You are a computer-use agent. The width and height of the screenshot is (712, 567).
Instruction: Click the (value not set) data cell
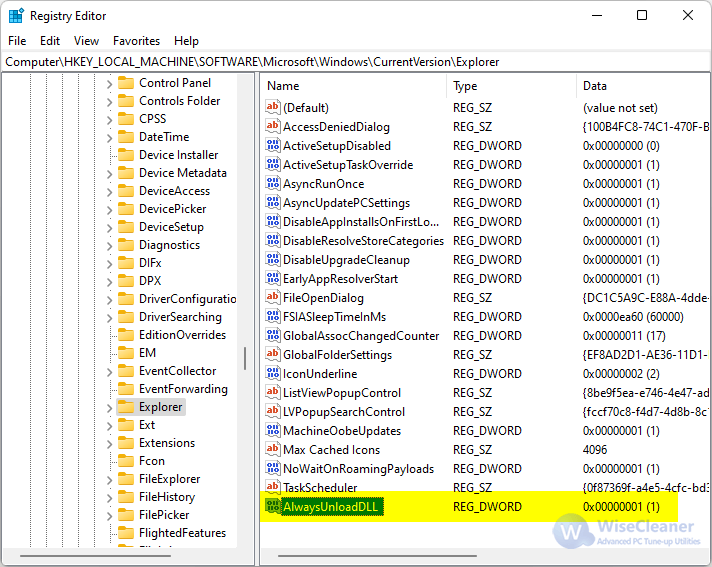[x=620, y=108]
